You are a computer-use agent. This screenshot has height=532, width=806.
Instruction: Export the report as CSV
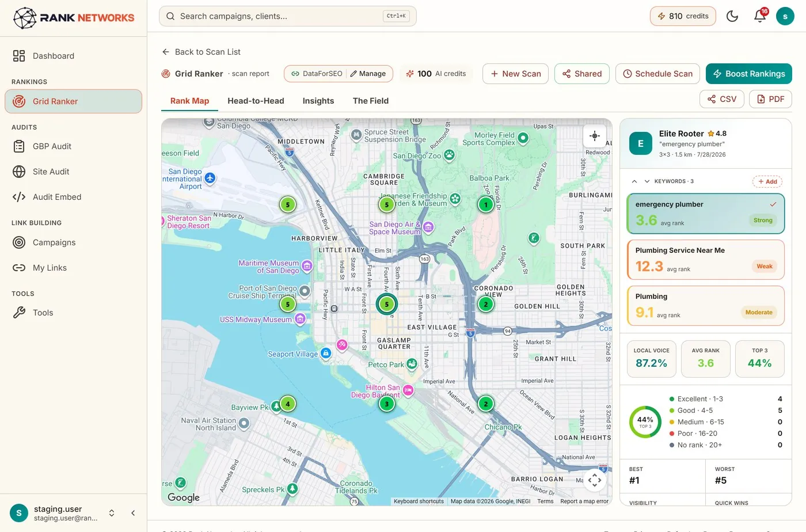click(x=722, y=99)
